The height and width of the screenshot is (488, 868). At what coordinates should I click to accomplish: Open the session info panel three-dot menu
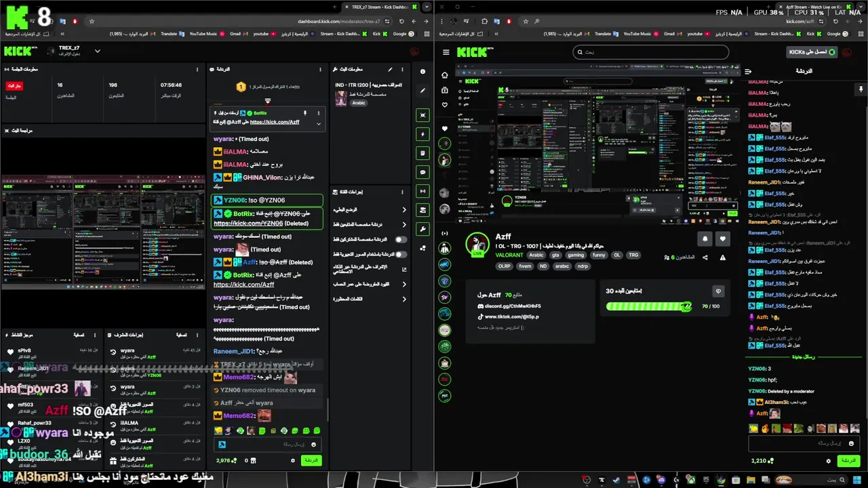[x=197, y=69]
